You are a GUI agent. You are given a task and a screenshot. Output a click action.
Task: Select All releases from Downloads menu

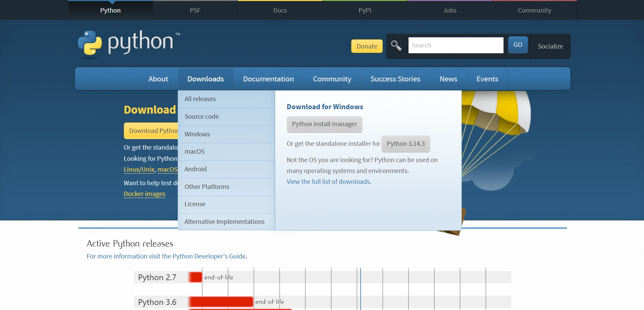pyautogui.click(x=200, y=99)
